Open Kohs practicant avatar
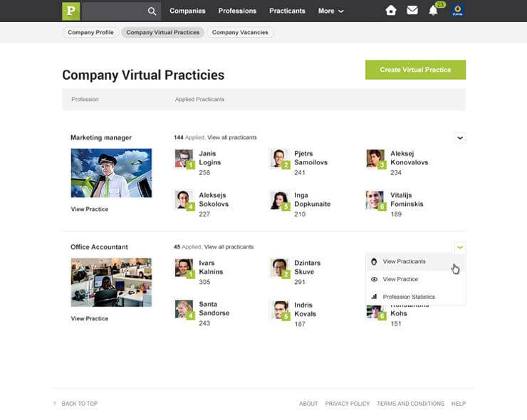 [375, 313]
